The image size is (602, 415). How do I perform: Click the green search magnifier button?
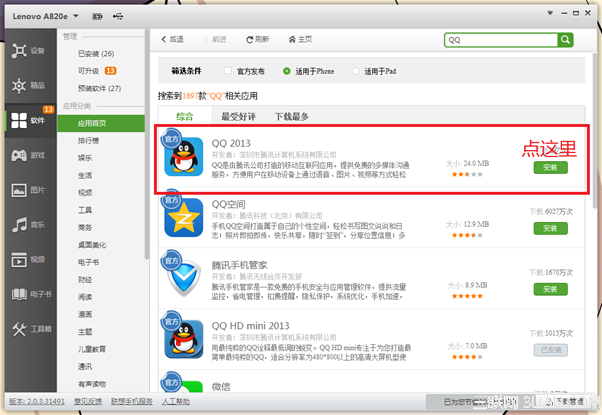click(x=565, y=40)
